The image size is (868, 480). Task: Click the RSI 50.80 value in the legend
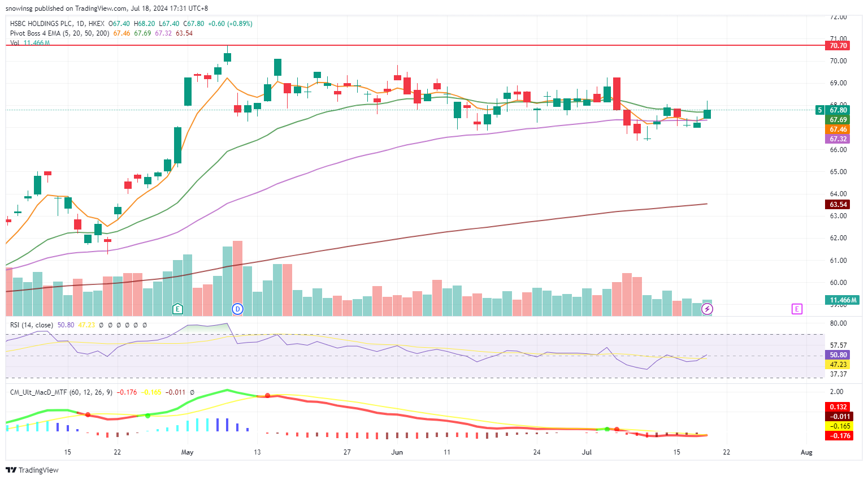coord(66,325)
